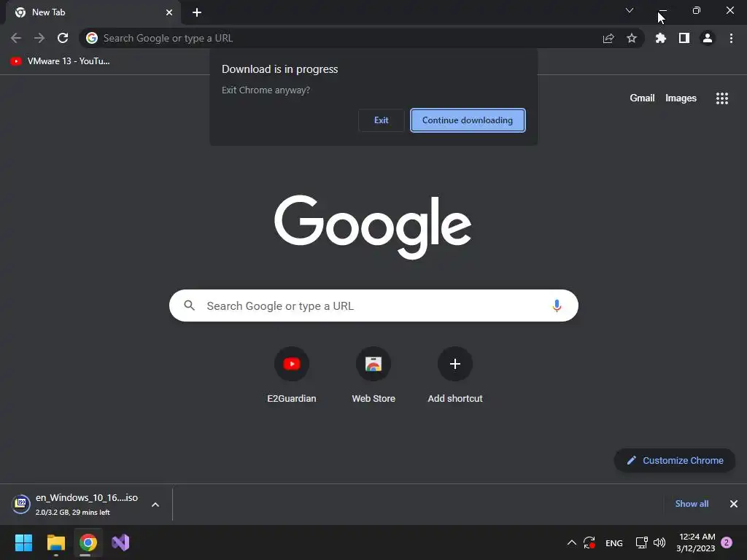Close the downloads bar
Image resolution: width=747 pixels, height=560 pixels.
[734, 504]
